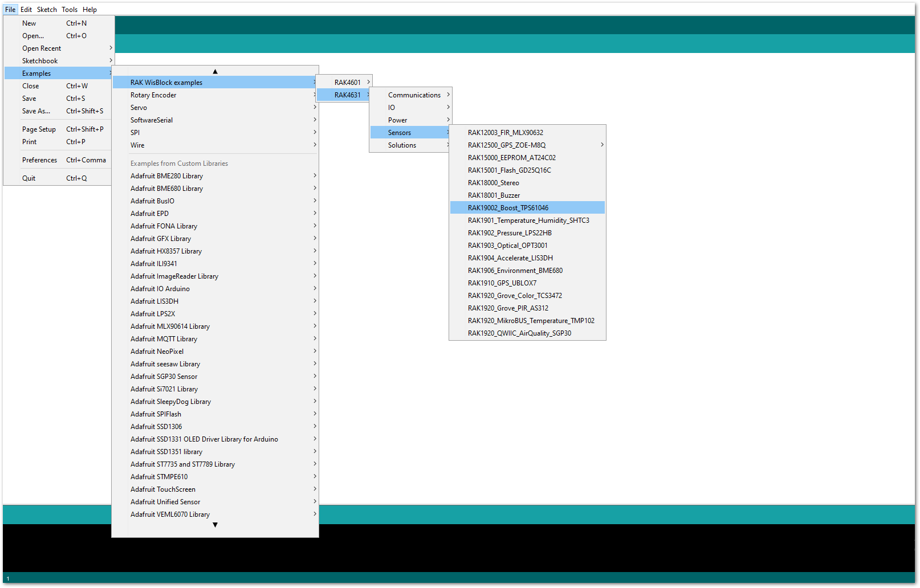Open RAK1903_Optical_OPT3001 example

tap(527, 246)
